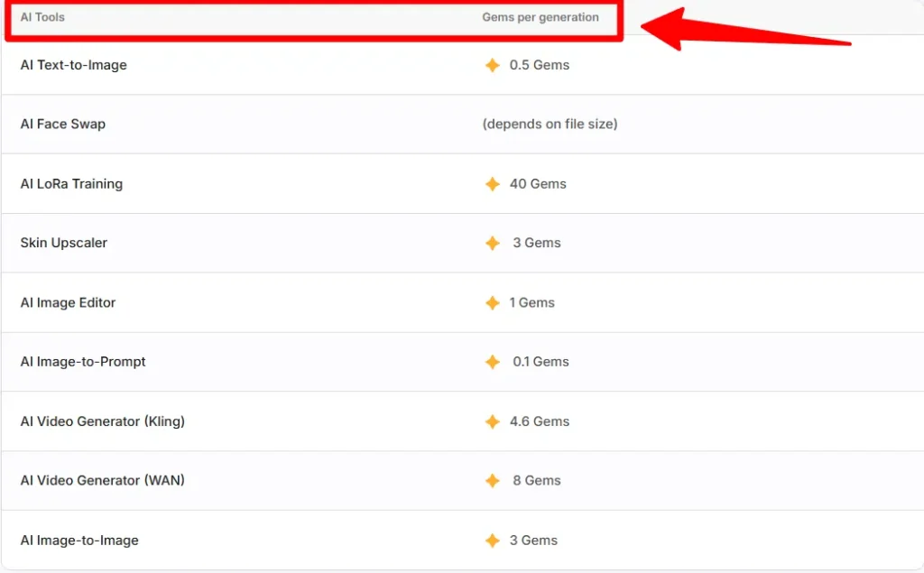The height and width of the screenshot is (573, 924).
Task: Click the Gems per generation column header
Action: pyautogui.click(x=540, y=17)
